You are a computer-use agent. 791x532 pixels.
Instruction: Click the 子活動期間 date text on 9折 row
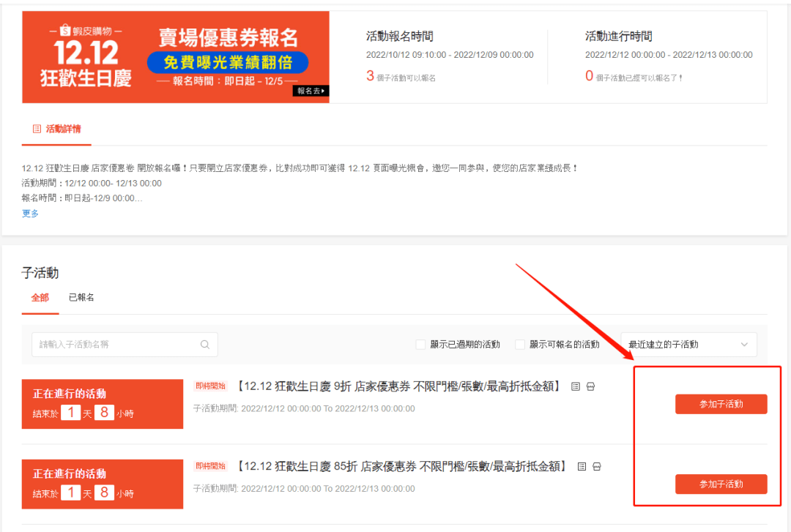[304, 408]
